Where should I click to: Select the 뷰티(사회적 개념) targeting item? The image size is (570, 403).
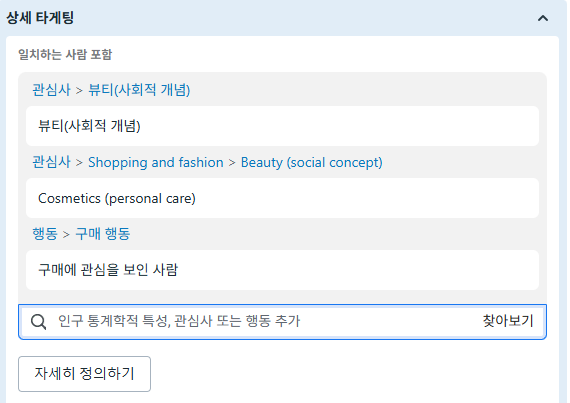click(282, 126)
